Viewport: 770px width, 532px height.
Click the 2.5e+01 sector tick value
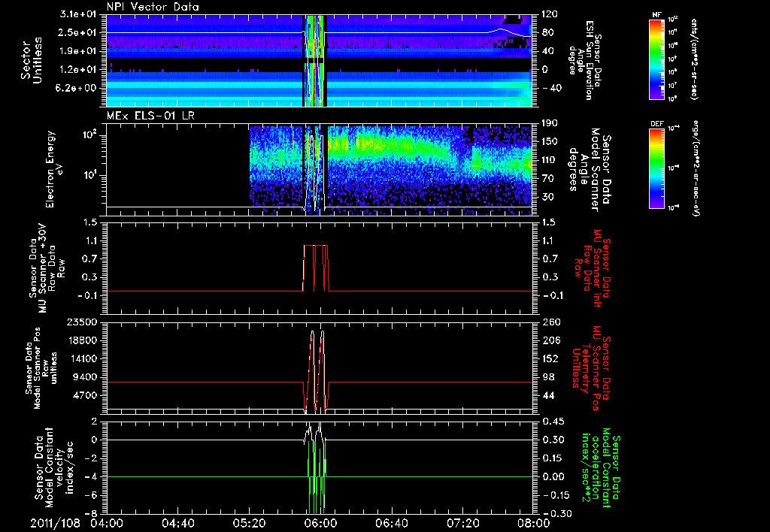(78, 32)
